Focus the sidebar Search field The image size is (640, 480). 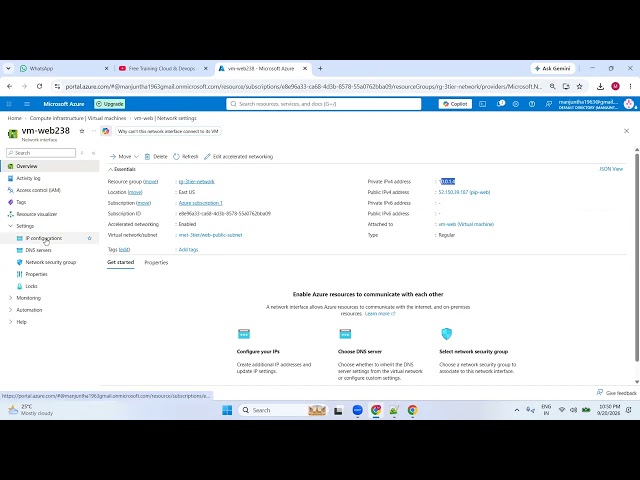point(41,153)
